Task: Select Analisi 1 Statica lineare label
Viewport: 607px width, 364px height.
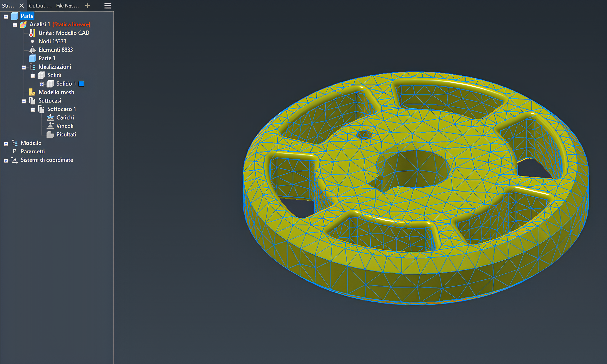Action: [x=60, y=25]
